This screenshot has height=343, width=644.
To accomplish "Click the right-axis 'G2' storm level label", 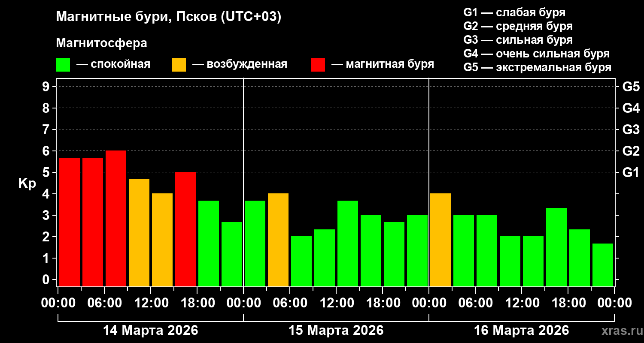I will point(631,151).
